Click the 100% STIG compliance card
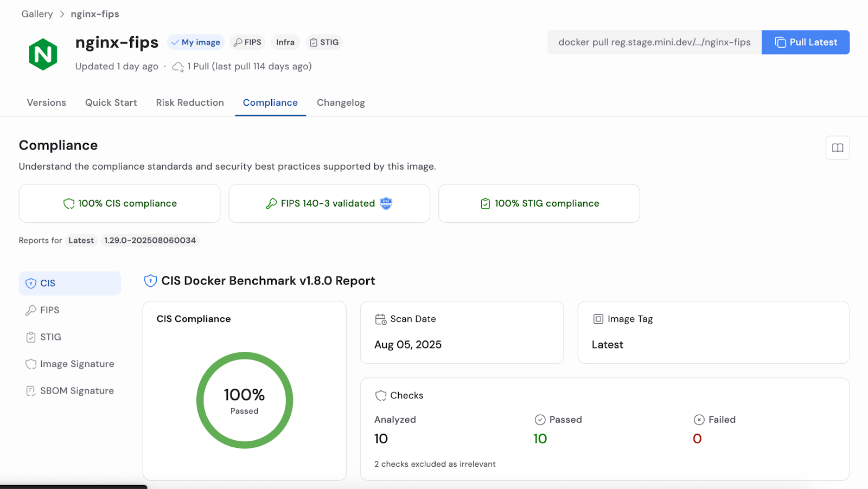This screenshot has width=868, height=489. coord(539,203)
